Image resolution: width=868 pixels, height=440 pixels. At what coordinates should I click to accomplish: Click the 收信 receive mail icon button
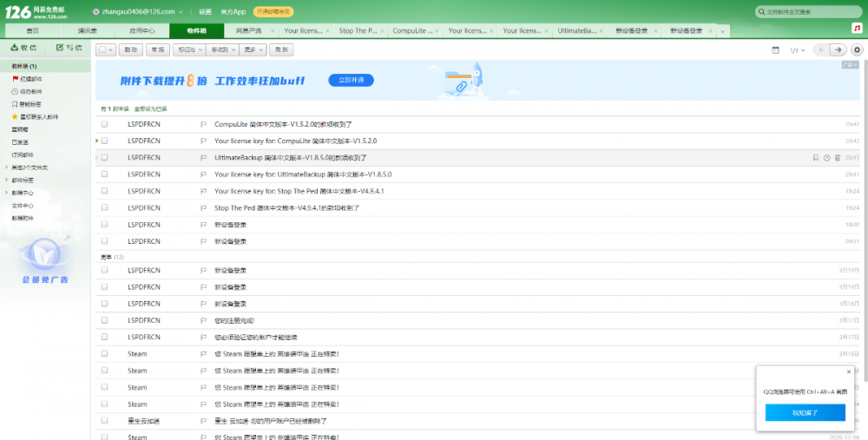coord(23,48)
